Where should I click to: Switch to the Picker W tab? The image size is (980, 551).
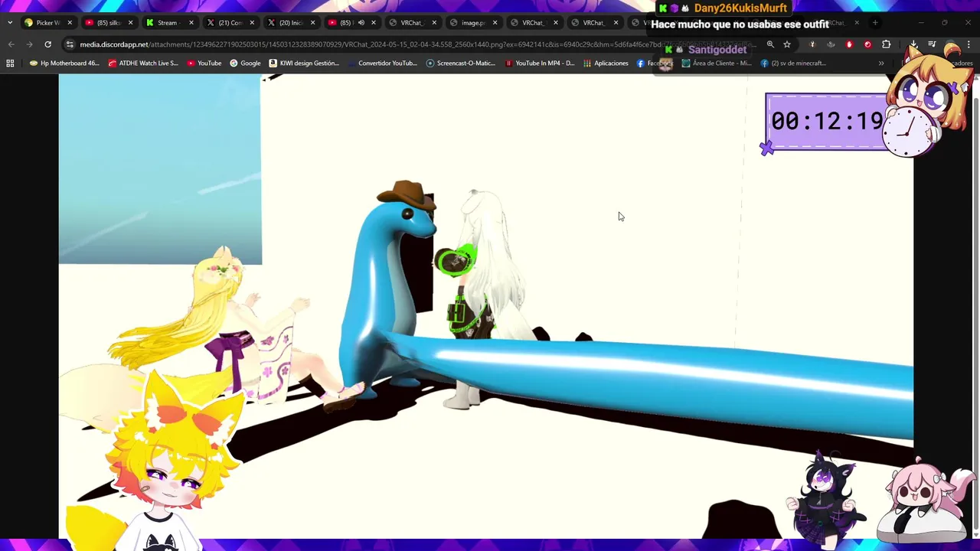click(x=47, y=23)
